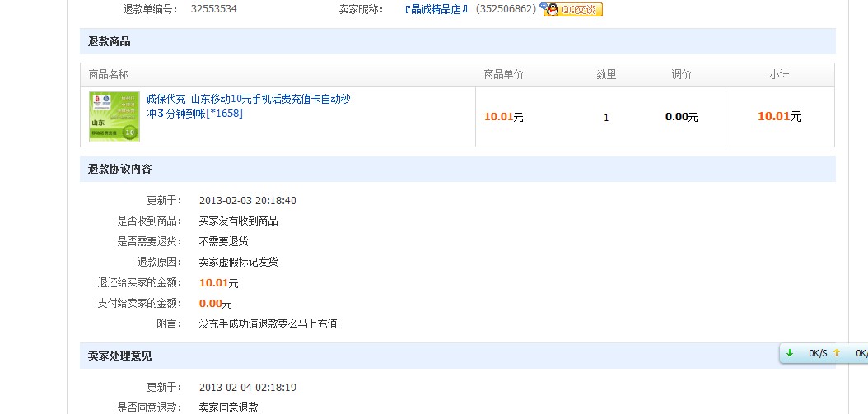Click the 卖家处理意见 section header
868x414 pixels.
(458, 356)
